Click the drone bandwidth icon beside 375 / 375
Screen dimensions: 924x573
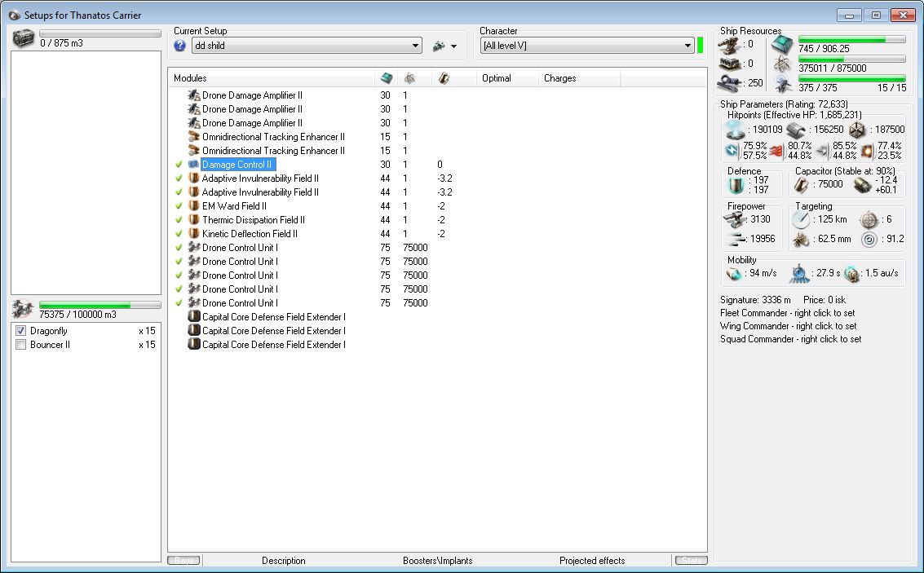[x=783, y=84]
